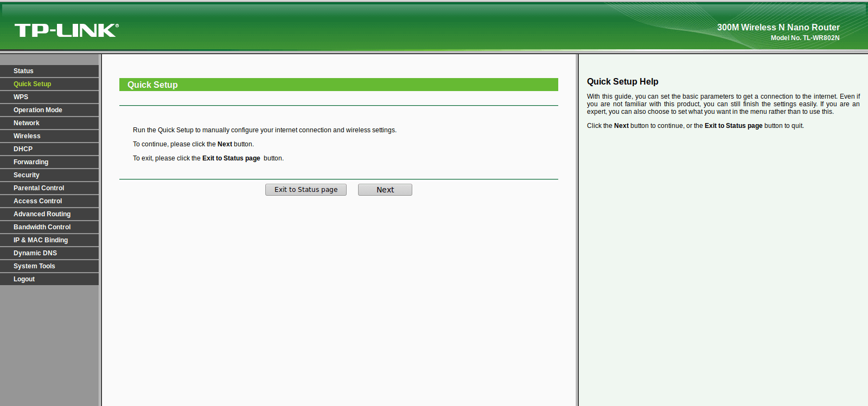Open the Security menu
This screenshot has width=868, height=406.
[49, 175]
